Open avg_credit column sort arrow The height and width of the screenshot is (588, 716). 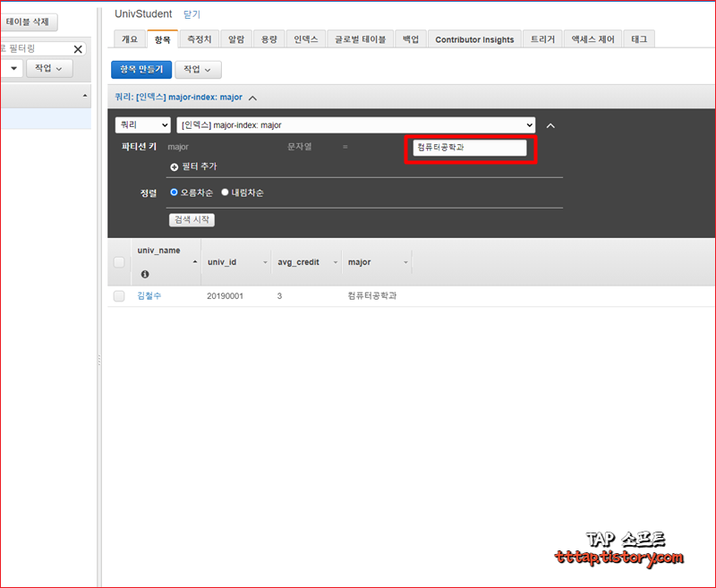pos(335,262)
